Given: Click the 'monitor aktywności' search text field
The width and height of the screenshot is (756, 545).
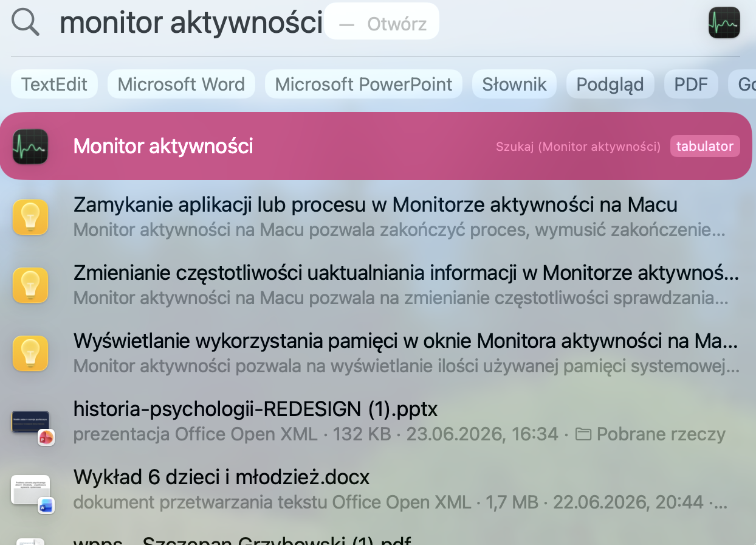Looking at the screenshot, I should 191,23.
